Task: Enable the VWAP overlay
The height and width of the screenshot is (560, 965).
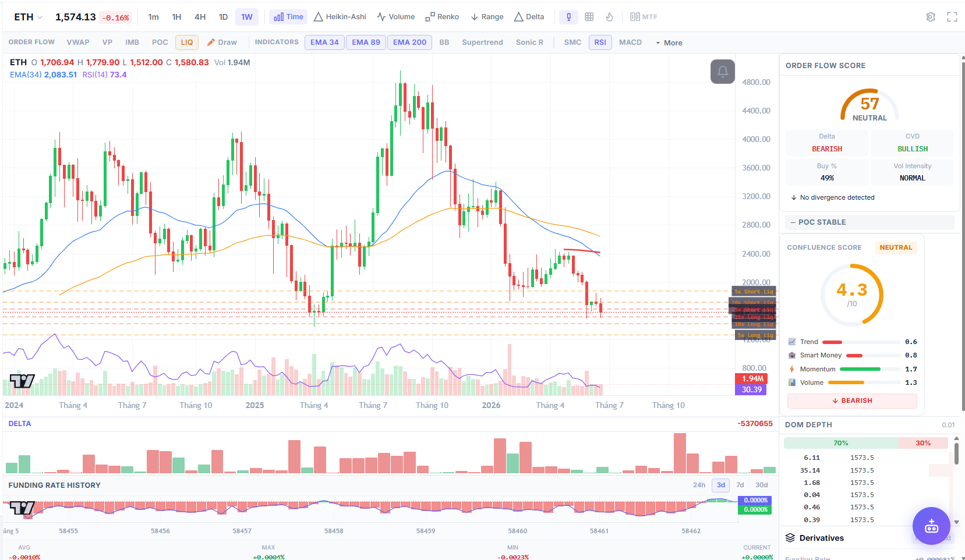Action: pos(78,42)
